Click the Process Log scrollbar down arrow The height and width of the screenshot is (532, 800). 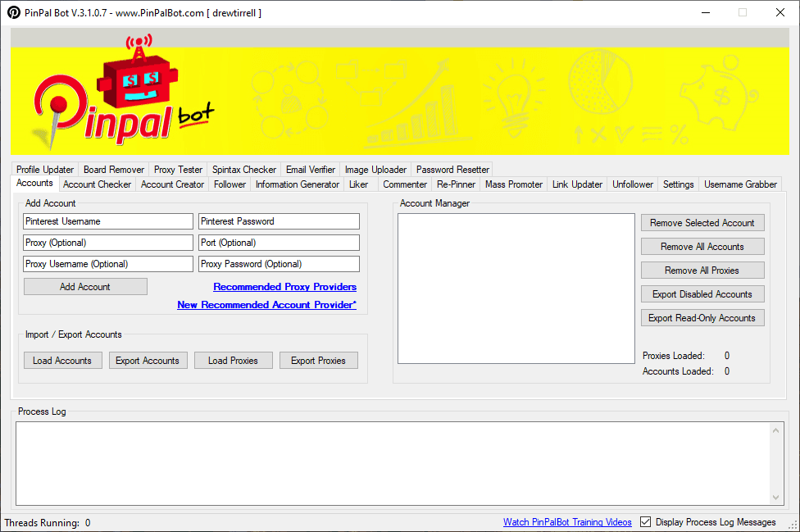pos(775,495)
